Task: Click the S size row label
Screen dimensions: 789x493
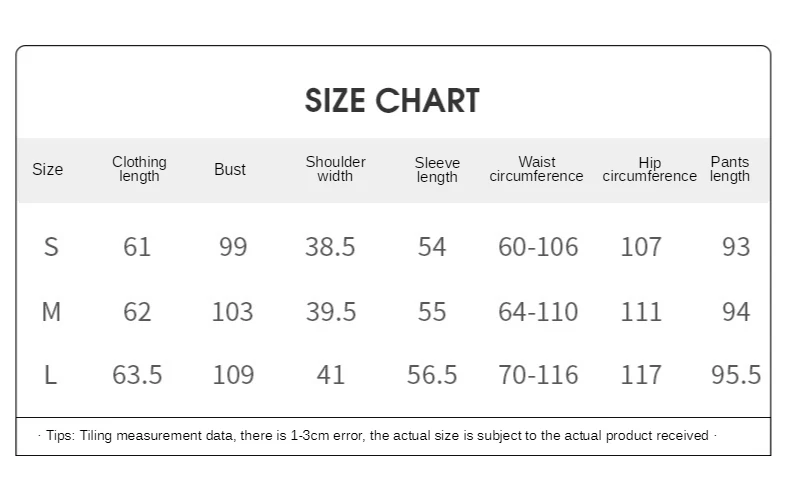Action: [51, 247]
